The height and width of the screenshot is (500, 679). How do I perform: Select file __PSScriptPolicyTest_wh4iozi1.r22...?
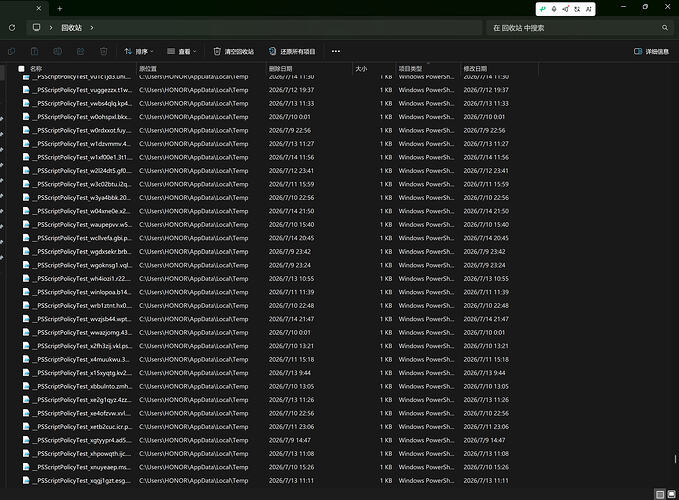click(84, 278)
